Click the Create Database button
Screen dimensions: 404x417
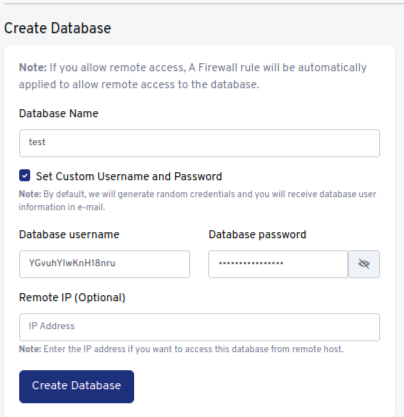(x=76, y=386)
